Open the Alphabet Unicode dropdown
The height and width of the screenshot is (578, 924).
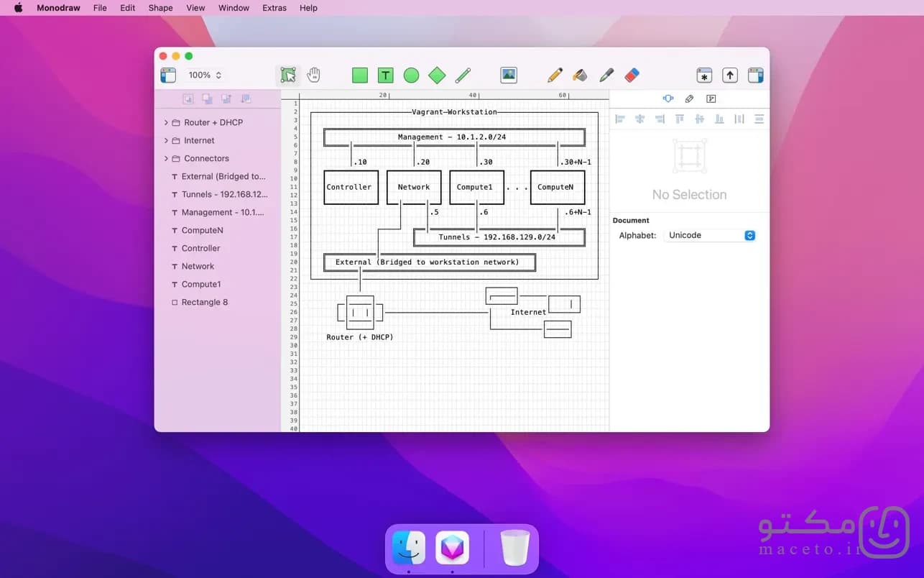pos(711,235)
